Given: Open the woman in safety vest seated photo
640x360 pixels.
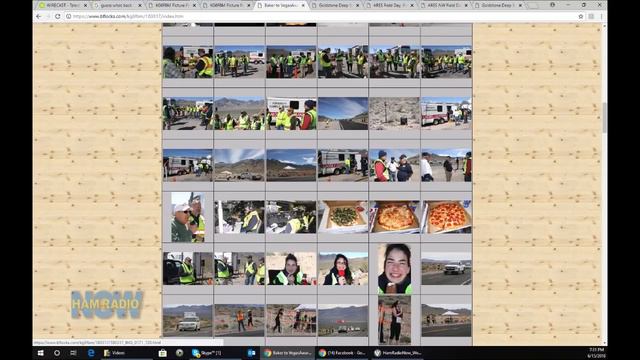Looking at the screenshot, I should [291, 269].
